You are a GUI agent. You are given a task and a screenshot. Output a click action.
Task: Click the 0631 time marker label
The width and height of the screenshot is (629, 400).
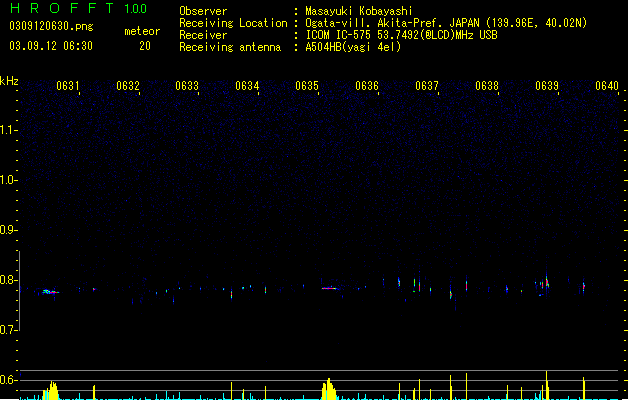pos(68,86)
